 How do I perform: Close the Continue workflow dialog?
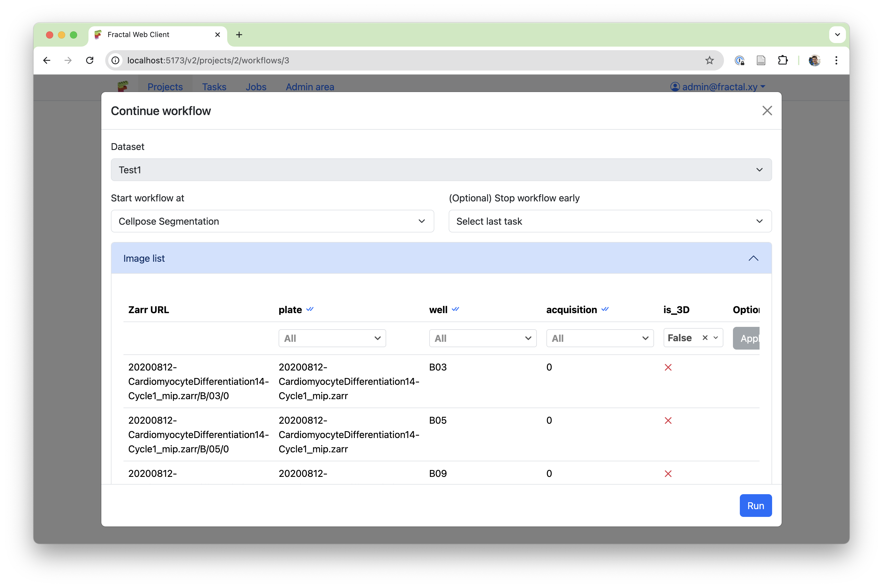click(767, 111)
